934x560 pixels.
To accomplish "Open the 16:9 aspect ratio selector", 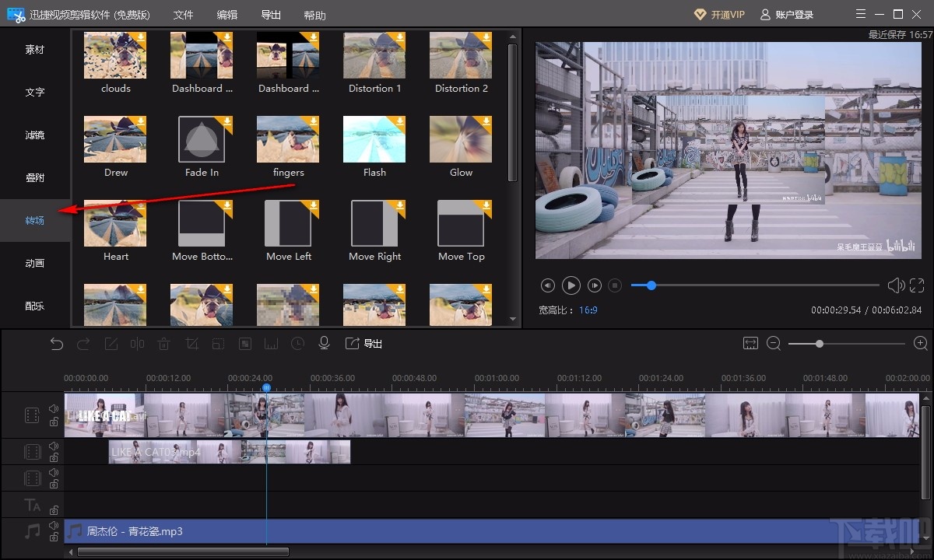I will point(588,310).
